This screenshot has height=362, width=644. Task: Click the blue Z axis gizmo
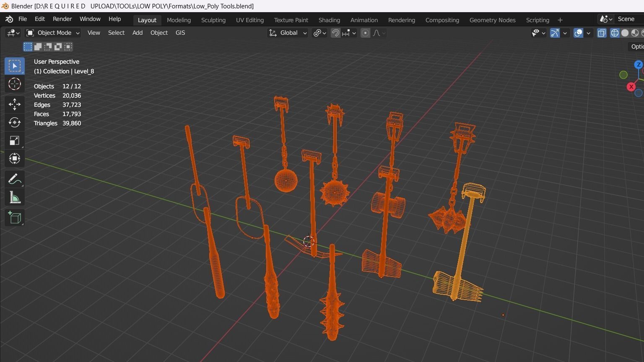coord(639,65)
